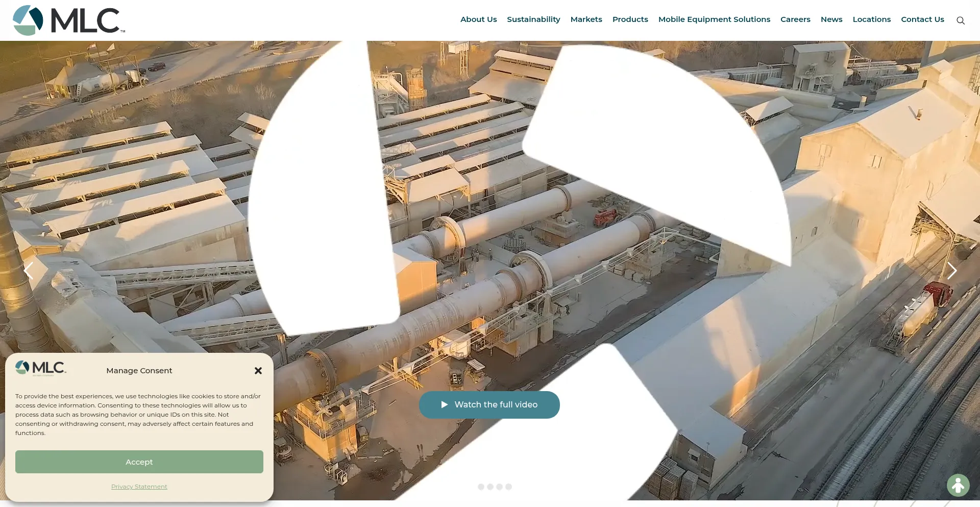Open the About Us menu
980x507 pixels.
pos(478,19)
